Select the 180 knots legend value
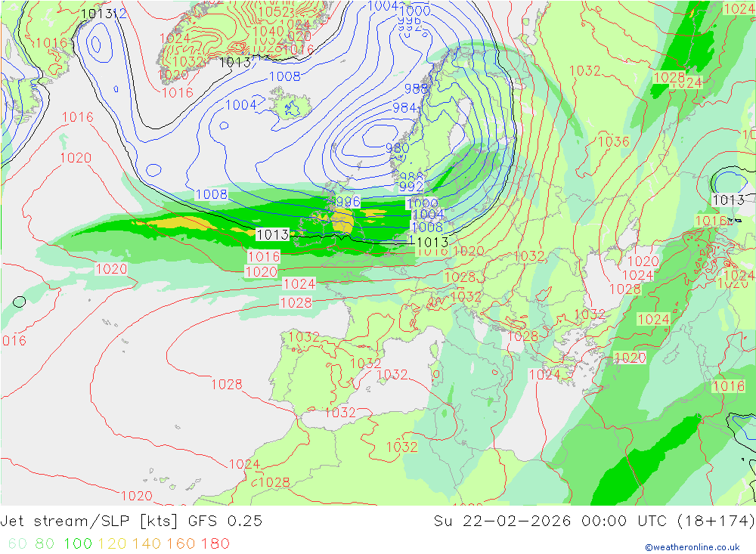The image size is (756, 554). tap(215, 543)
